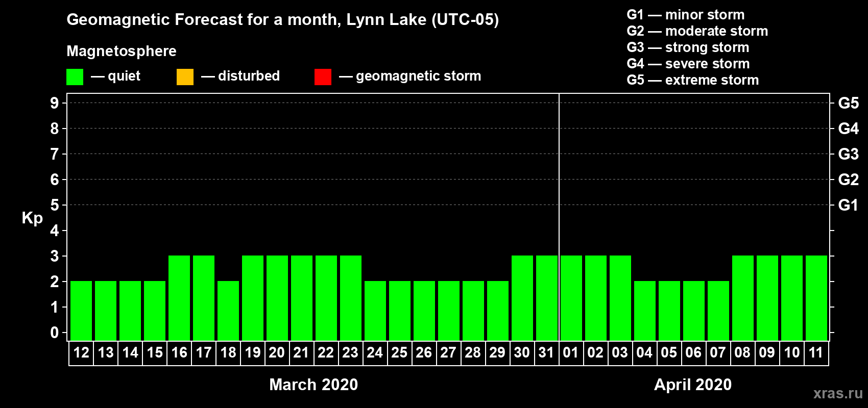Screen dimensions: 868x408
Task: Click the 'G1 — minor storm' legend line
Action: point(686,15)
